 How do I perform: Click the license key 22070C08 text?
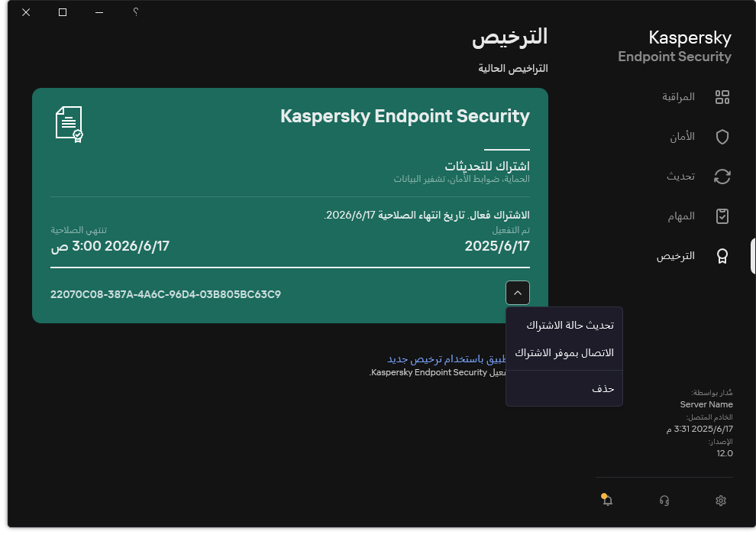(166, 294)
